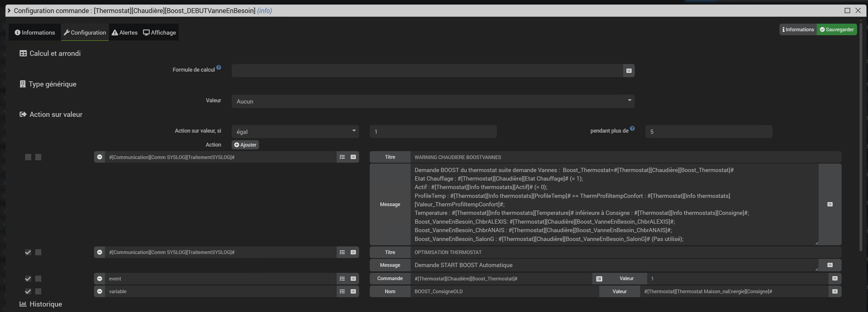Open the Valeur dropdown showing Aucun
The image size is (868, 312).
point(433,101)
